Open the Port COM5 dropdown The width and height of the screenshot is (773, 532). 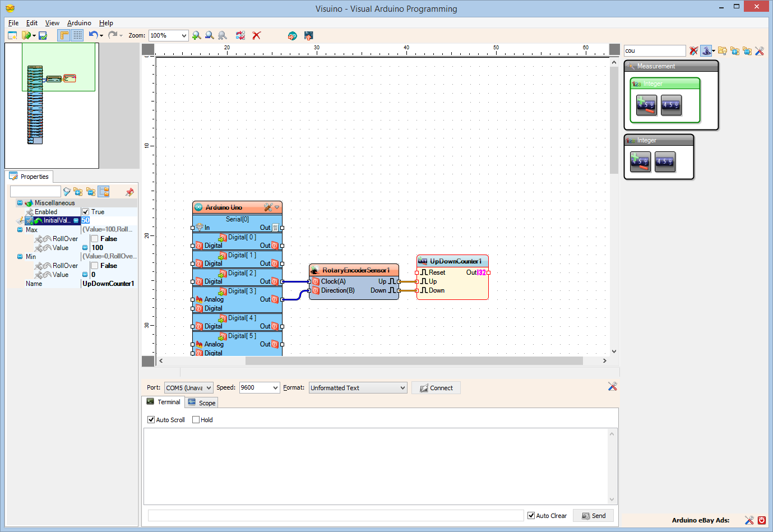(x=188, y=387)
